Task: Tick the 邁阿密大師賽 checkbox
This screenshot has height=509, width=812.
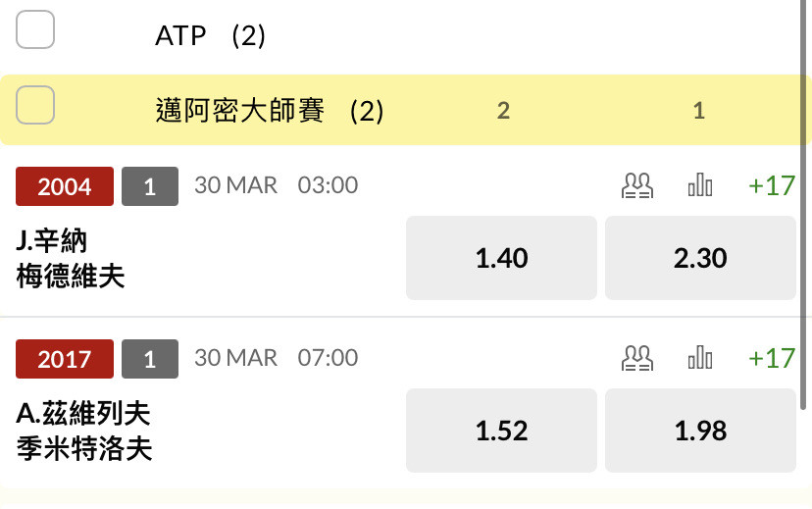Action: click(x=36, y=106)
